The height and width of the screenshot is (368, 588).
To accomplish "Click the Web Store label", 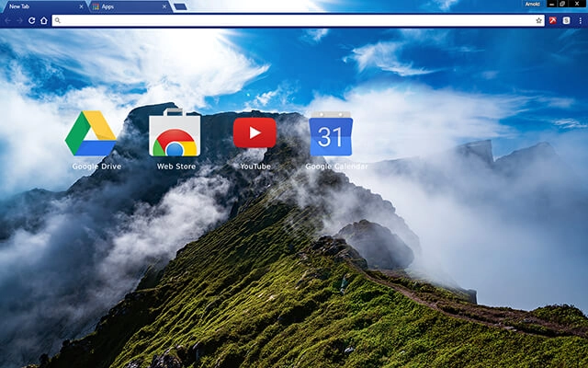I will [176, 167].
